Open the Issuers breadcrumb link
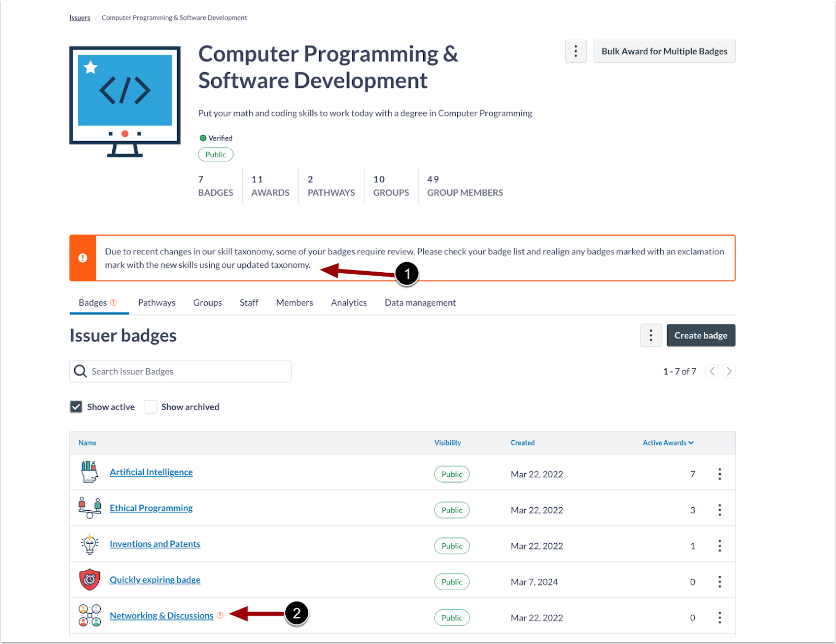This screenshot has width=836, height=644. [80, 18]
